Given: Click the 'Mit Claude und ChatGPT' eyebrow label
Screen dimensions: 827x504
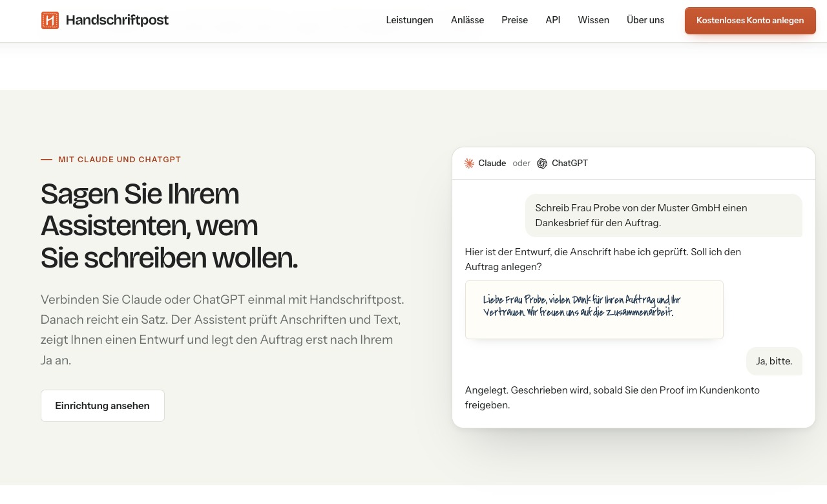Looking at the screenshot, I should click(120, 160).
